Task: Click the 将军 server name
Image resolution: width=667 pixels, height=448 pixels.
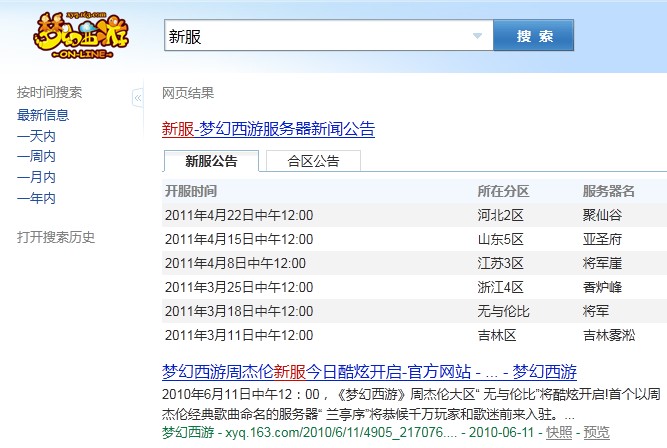Action: click(596, 311)
